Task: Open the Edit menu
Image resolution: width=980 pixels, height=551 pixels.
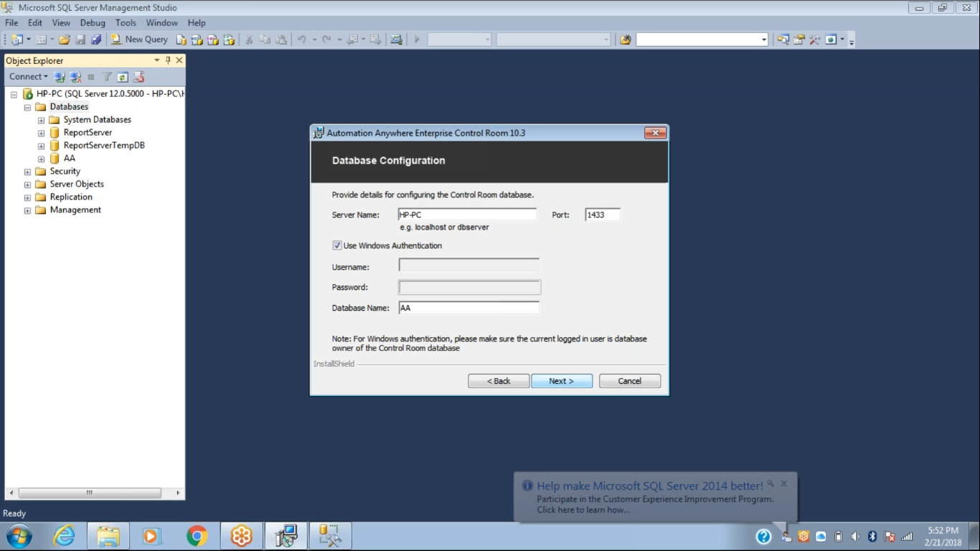Action: (x=35, y=23)
